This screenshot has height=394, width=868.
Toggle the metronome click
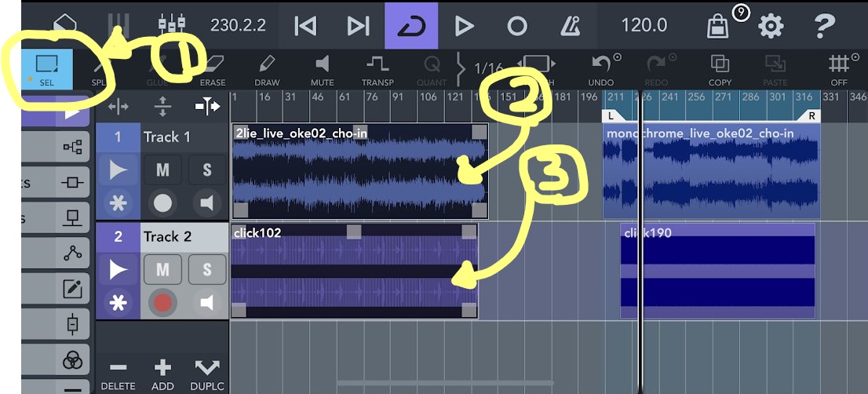(570, 25)
